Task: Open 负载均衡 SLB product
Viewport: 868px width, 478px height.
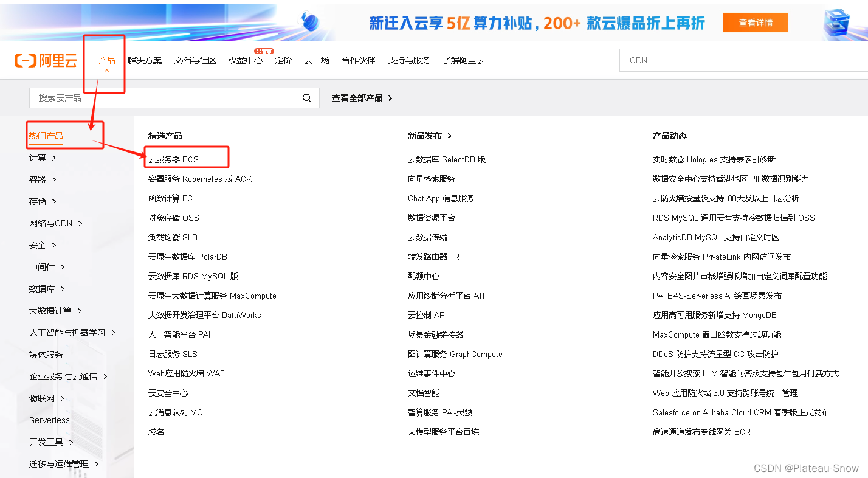Action: click(173, 237)
